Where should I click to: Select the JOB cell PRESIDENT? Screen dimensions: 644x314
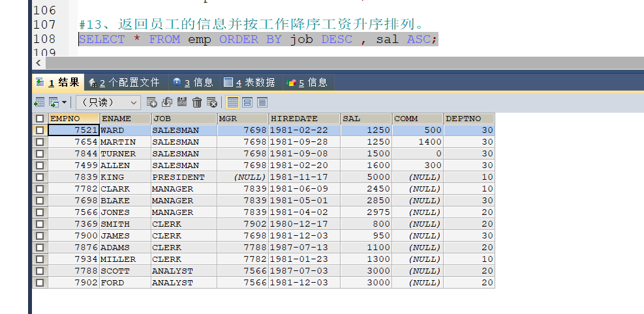click(184, 177)
